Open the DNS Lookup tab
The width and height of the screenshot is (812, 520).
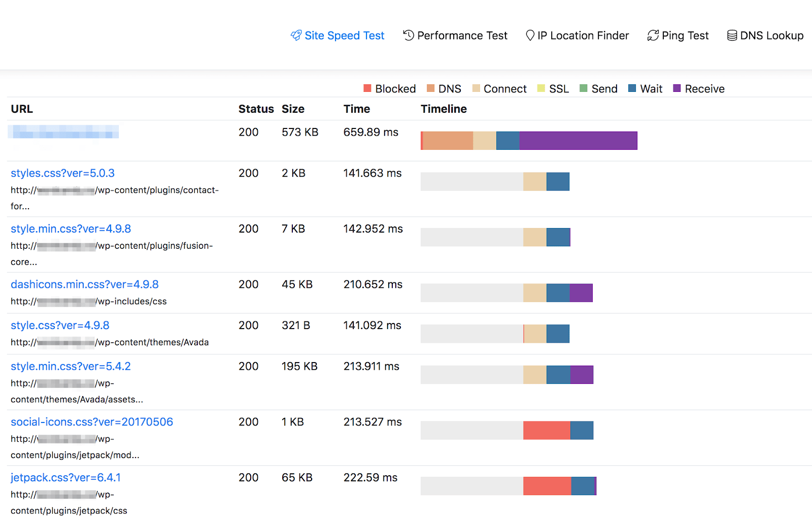tap(771, 35)
